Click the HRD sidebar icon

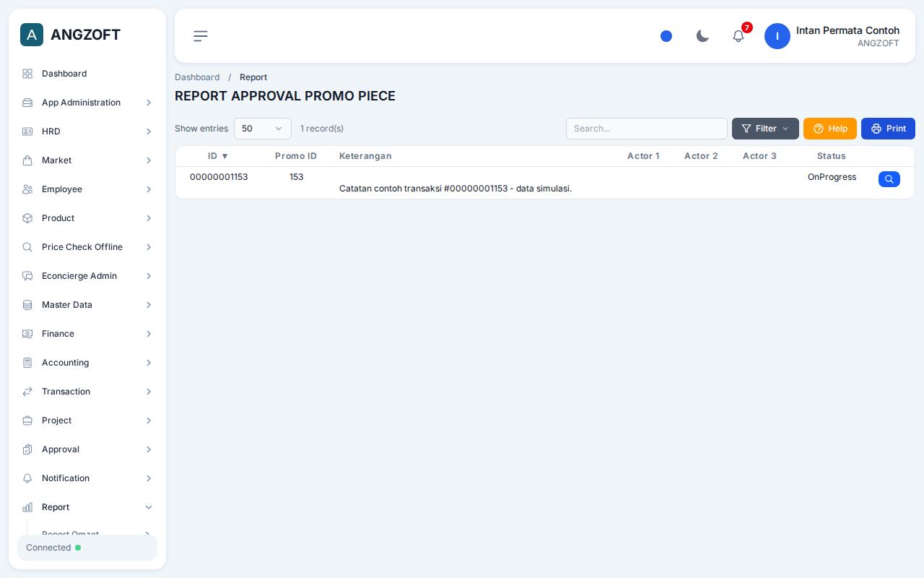[27, 131]
